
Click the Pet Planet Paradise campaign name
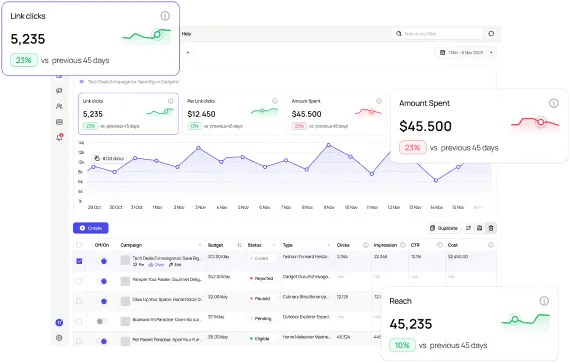click(x=167, y=340)
